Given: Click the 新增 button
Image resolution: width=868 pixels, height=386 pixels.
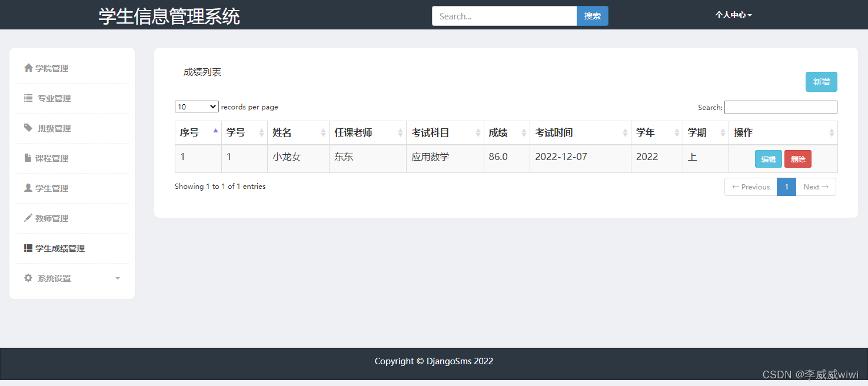Looking at the screenshot, I should coord(821,82).
